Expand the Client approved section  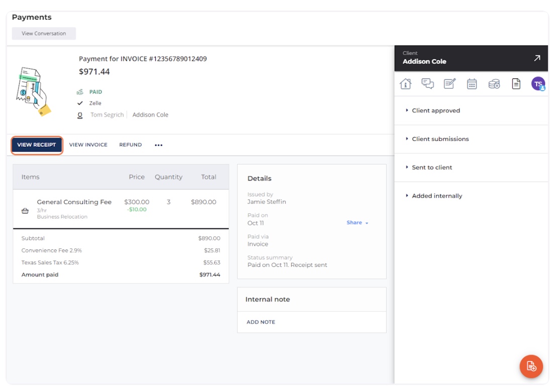(x=436, y=111)
